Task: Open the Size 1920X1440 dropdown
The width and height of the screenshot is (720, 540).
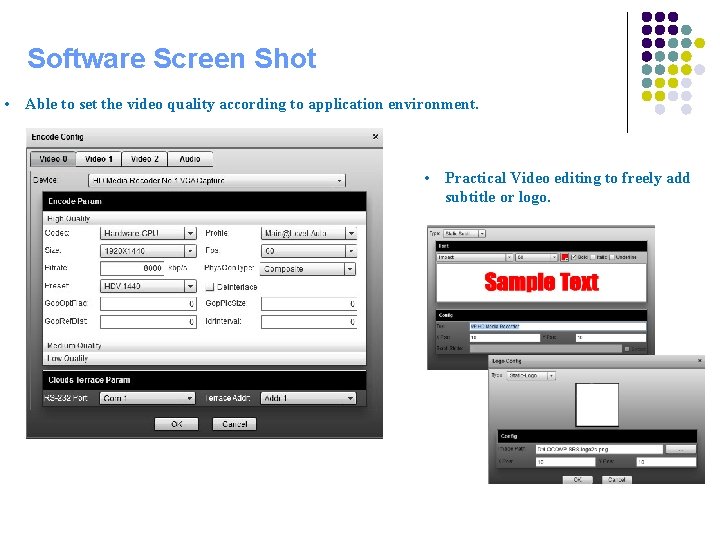Action: click(148, 251)
